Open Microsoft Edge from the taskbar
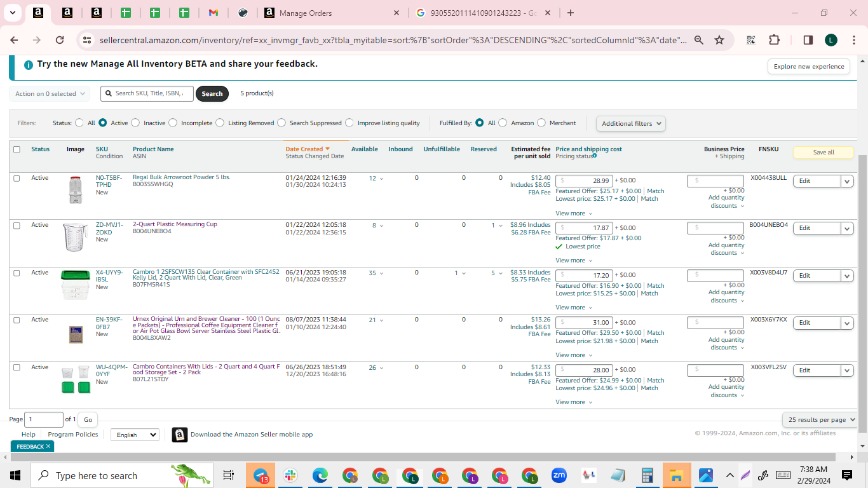868x488 pixels. (320, 475)
